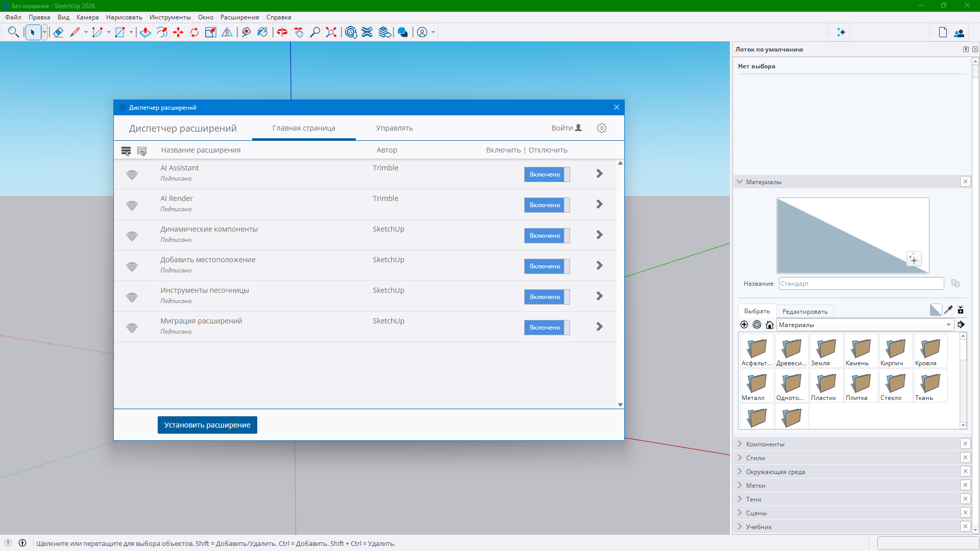Toggle Миграция расширений enabled switch

click(547, 328)
